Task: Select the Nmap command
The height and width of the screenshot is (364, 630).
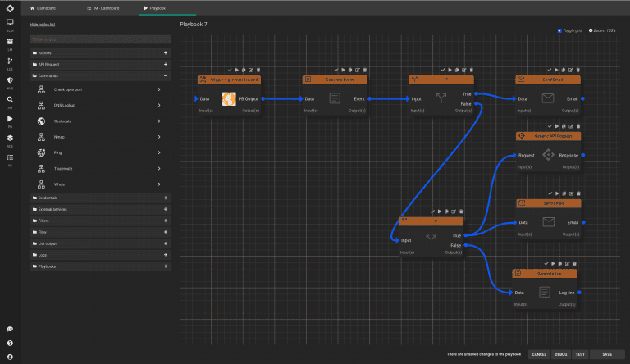Action: coord(100,137)
